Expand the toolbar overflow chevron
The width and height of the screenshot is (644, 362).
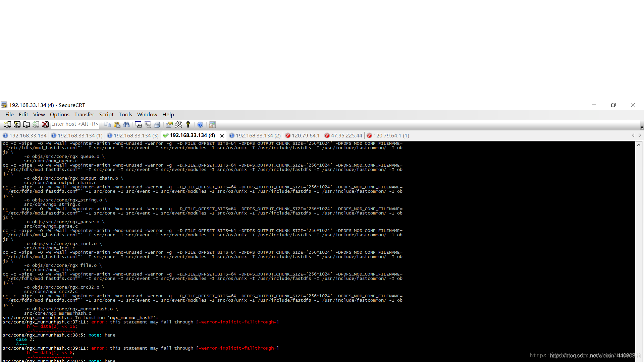(642, 127)
